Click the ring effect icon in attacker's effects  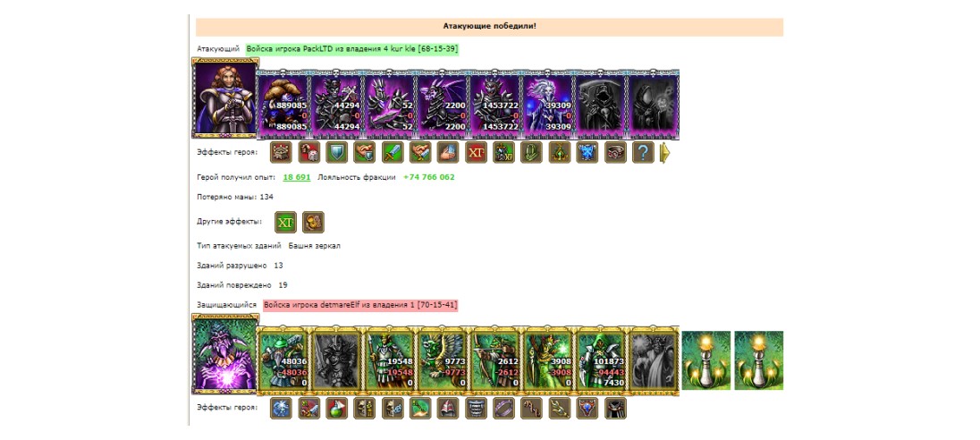[x=615, y=152]
